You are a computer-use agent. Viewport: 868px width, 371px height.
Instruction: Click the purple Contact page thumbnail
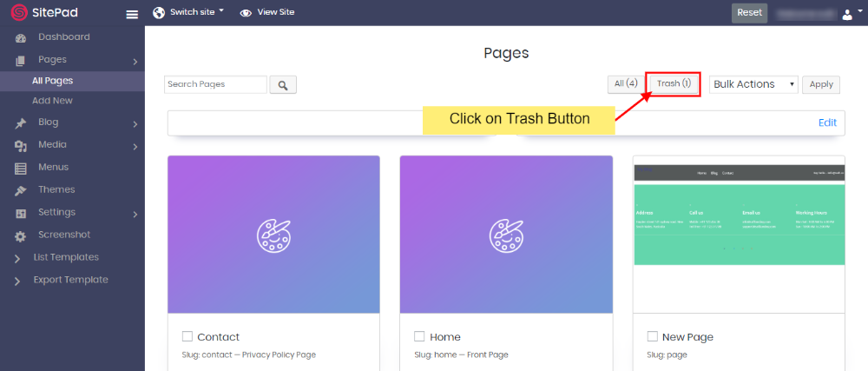pos(273,234)
